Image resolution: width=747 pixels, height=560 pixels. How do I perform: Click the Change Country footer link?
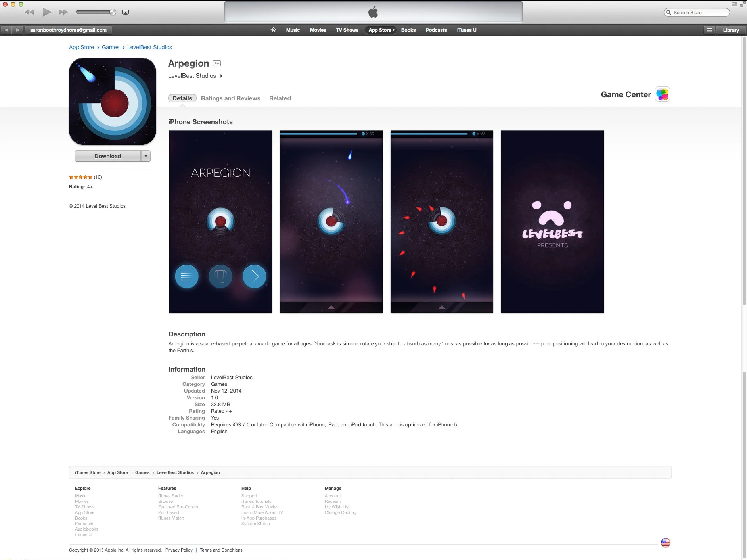tap(341, 512)
